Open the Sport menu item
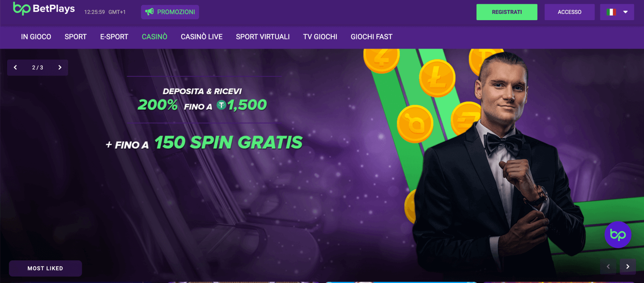 [75, 37]
